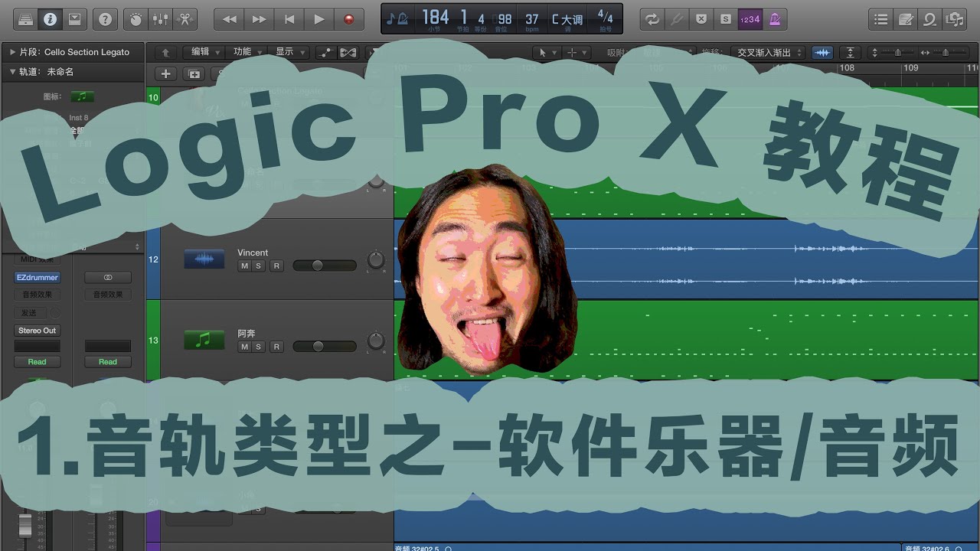
Task: Open Smart Controls knob icon
Action: pyautogui.click(x=136, y=19)
